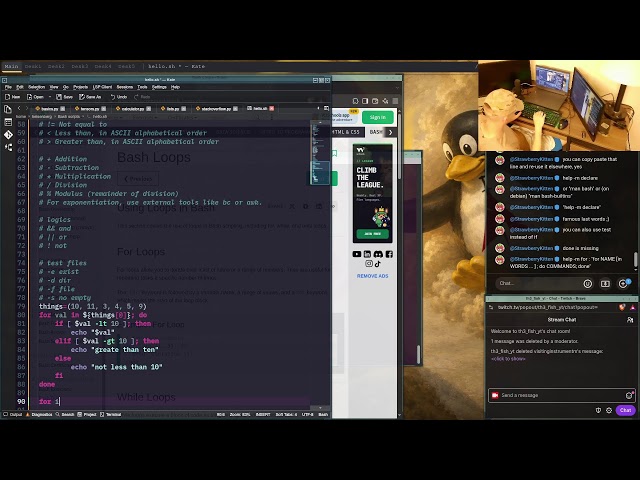
Task: Toggle the Terminal panel button
Action: click(x=111, y=414)
